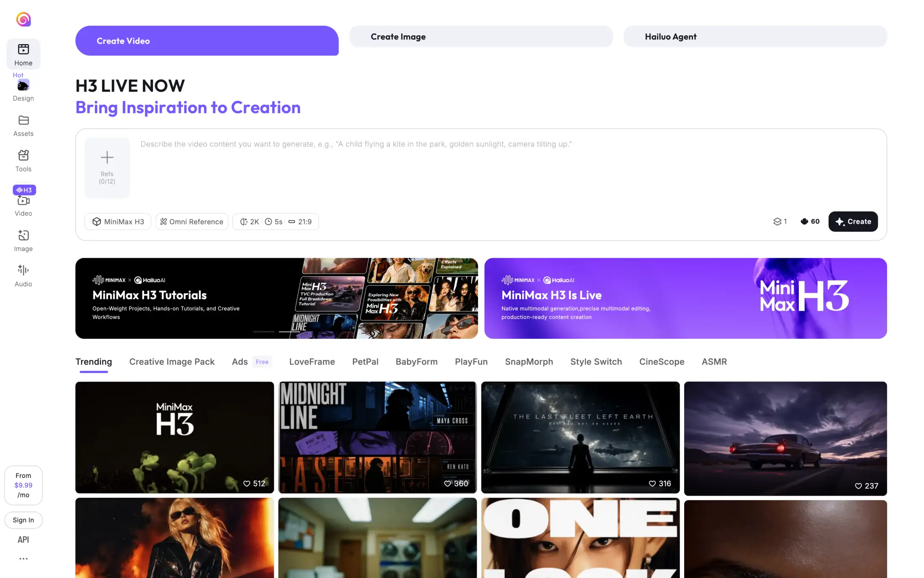Click the Create generate button

pos(853,222)
